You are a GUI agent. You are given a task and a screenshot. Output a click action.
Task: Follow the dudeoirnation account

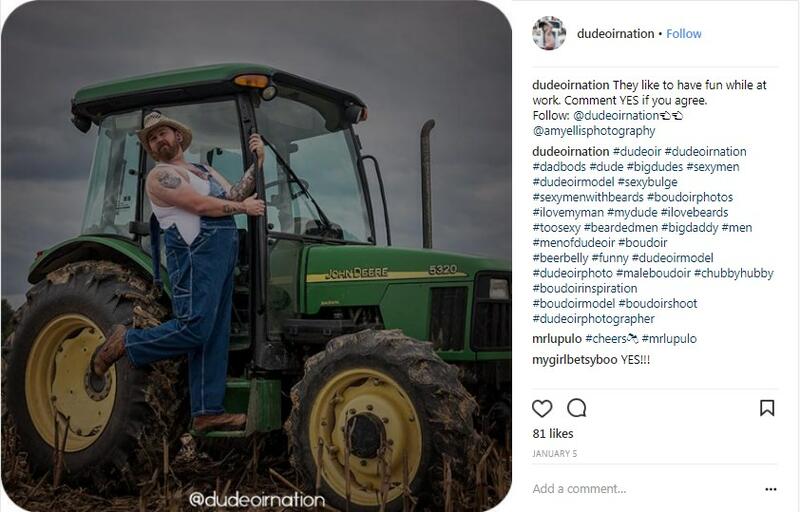[x=684, y=34]
